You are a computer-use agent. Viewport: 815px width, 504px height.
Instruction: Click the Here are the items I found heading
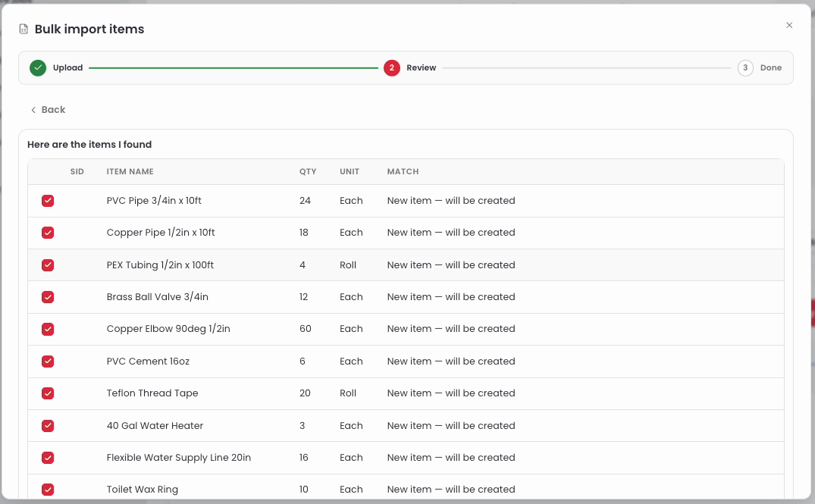pyautogui.click(x=89, y=145)
